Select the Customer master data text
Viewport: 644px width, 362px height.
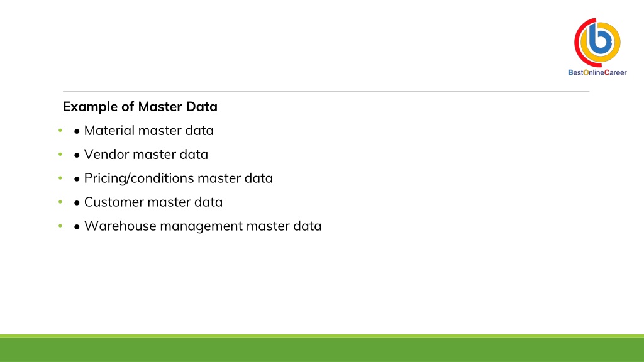click(x=153, y=202)
